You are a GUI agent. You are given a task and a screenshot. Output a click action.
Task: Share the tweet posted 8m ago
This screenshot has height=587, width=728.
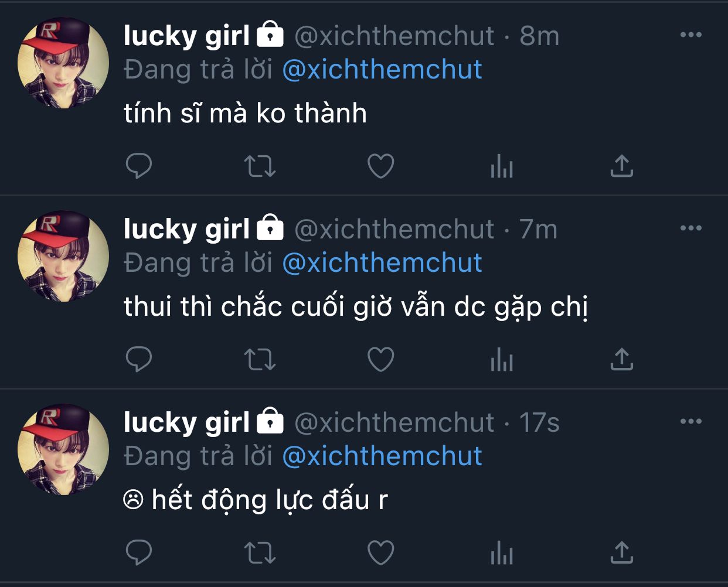coord(622,166)
